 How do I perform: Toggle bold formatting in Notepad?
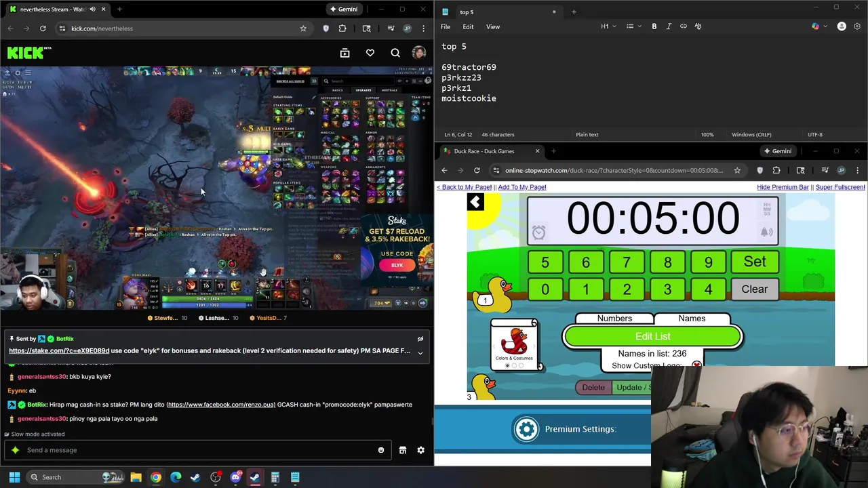[x=654, y=26]
